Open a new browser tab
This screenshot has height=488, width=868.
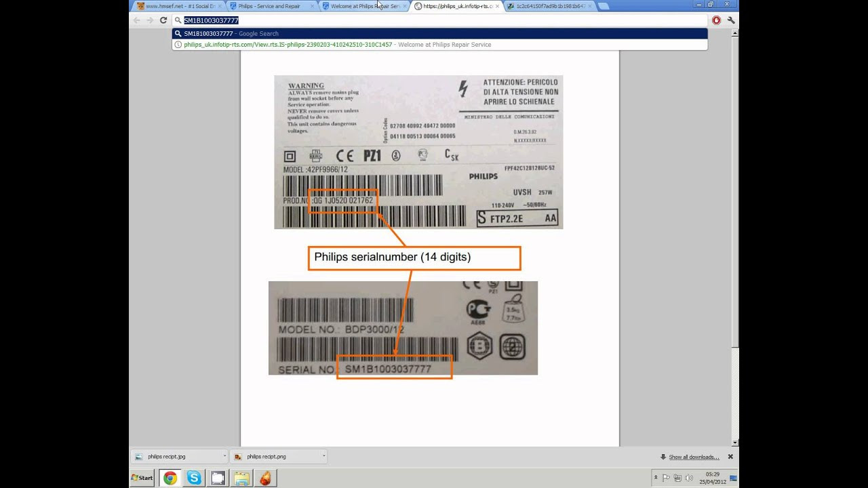tap(604, 6)
